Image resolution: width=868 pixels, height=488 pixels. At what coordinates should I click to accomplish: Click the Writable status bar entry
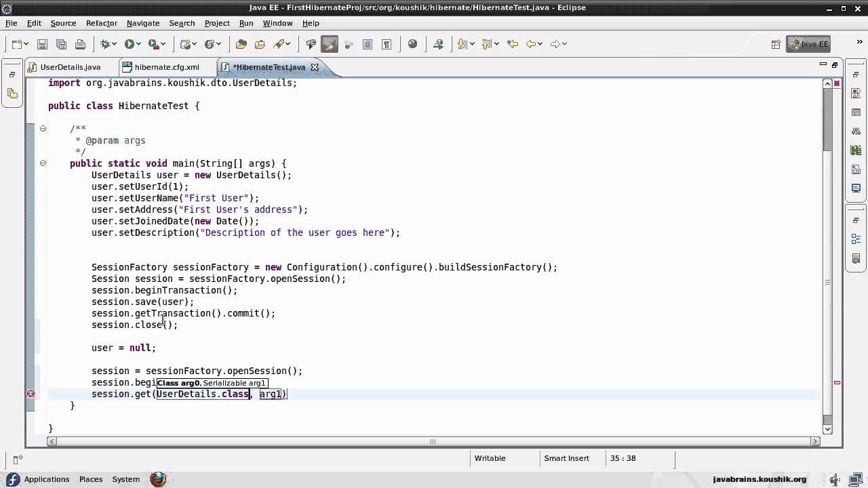pos(490,458)
